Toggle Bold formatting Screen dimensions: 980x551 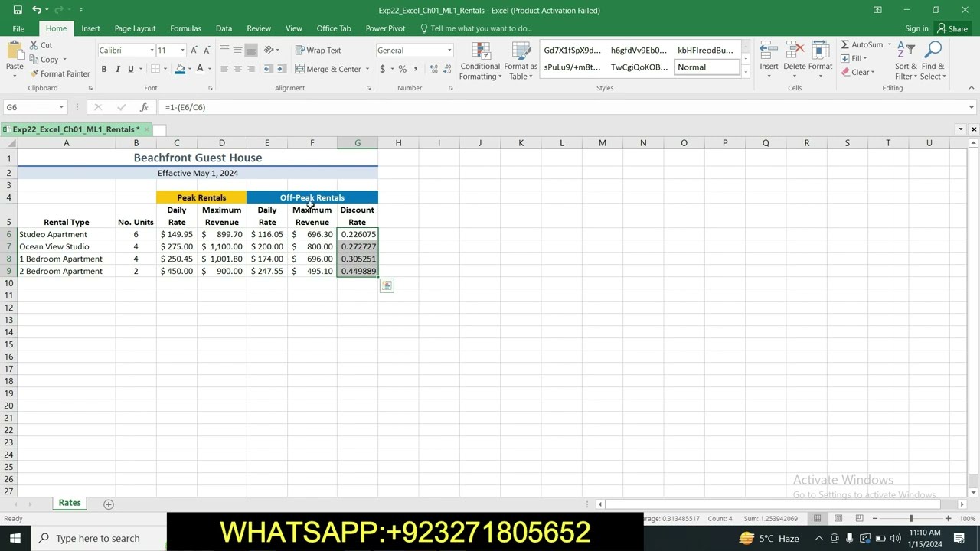pos(104,69)
